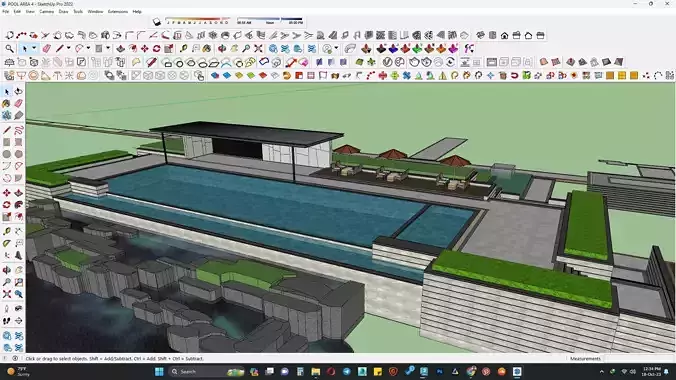Select the Orbit tool in top toolbar

[x=222, y=48]
